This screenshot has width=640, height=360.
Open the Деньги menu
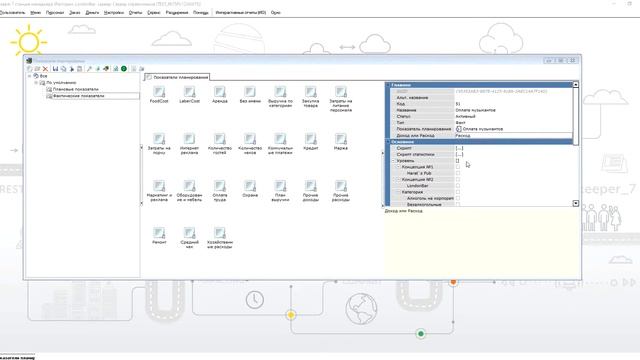tap(92, 13)
